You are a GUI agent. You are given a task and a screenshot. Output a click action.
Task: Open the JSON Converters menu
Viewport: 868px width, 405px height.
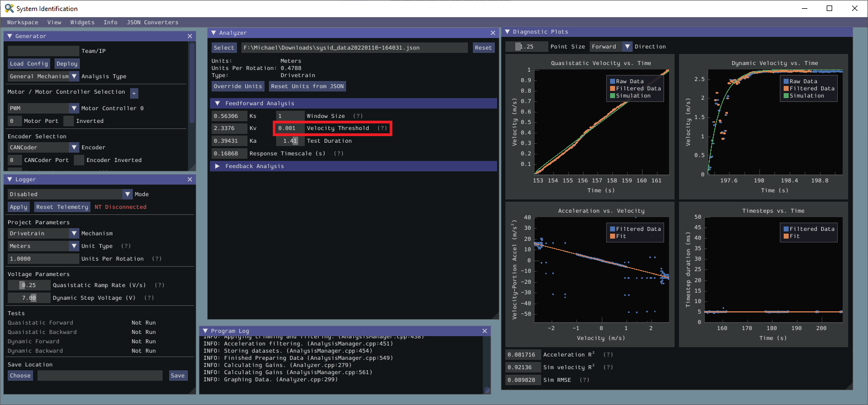pos(153,23)
